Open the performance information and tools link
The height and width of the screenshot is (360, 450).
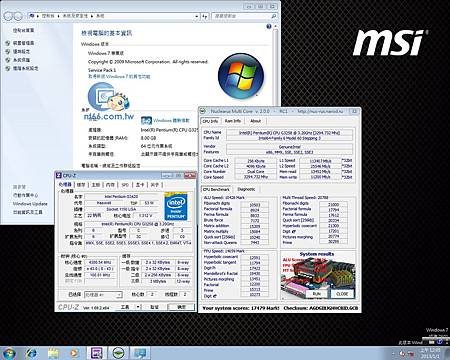[x=28, y=212]
